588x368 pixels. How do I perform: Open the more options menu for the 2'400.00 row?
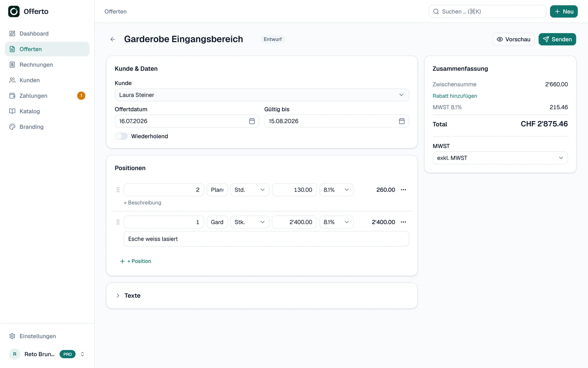tap(404, 222)
